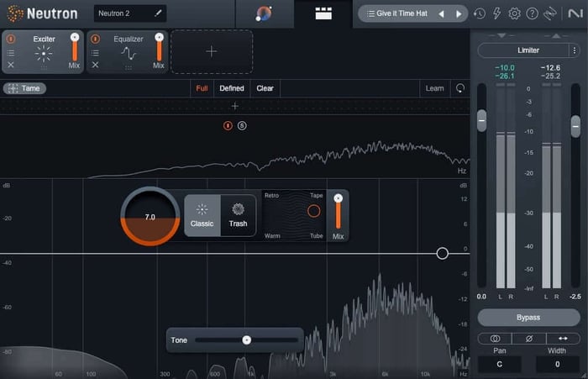Remove the Exciter module with its X

pos(11,65)
